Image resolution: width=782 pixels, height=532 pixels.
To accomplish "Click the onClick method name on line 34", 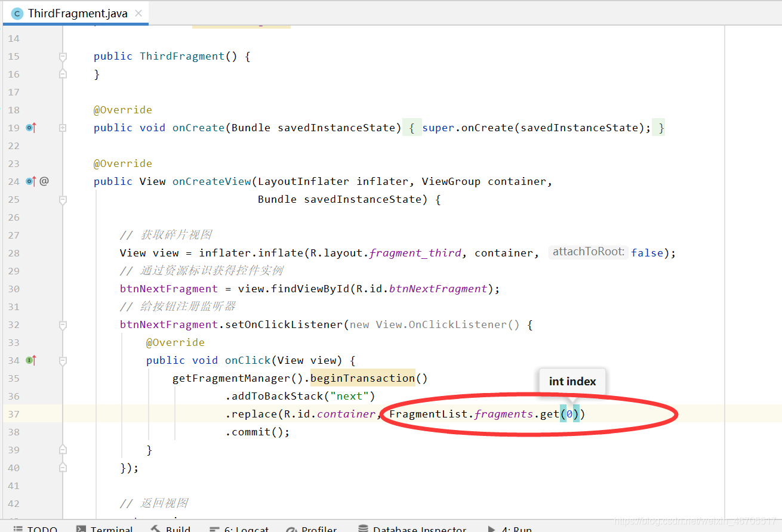I will (248, 360).
